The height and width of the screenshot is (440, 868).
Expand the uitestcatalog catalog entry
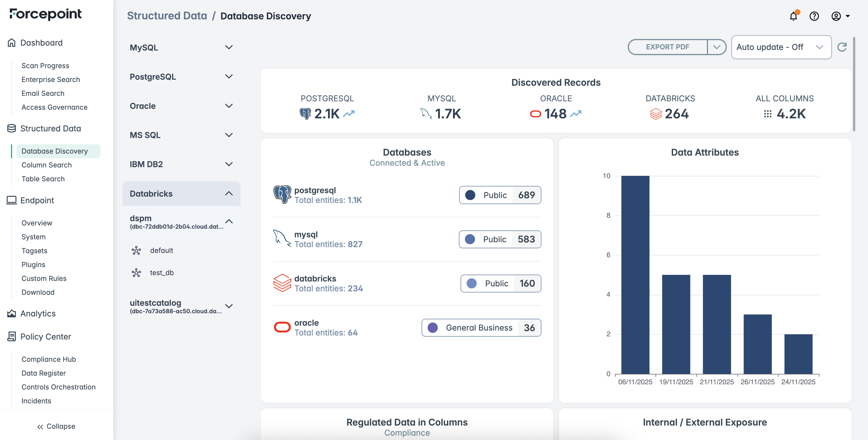229,306
